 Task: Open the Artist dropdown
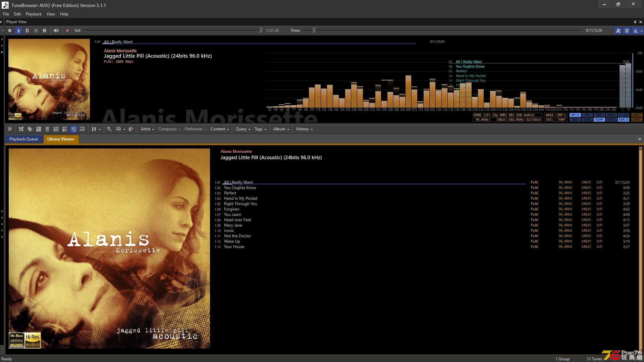coord(147,129)
